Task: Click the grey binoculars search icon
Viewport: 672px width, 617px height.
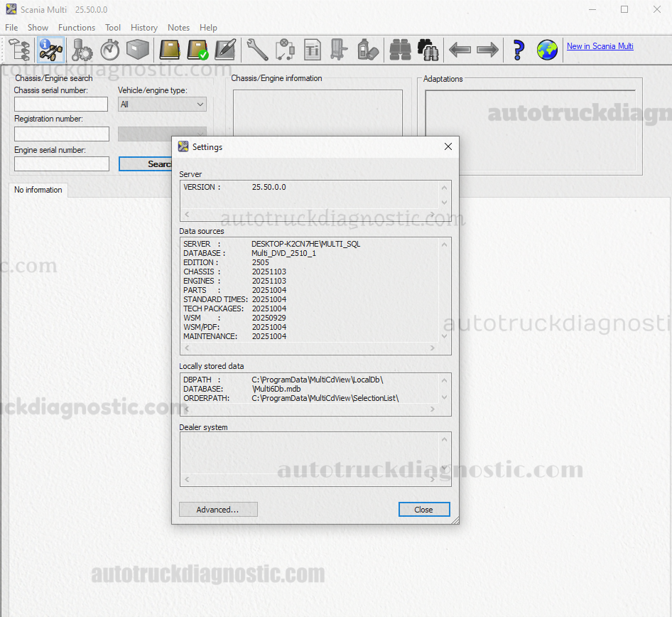Action: 400,50
